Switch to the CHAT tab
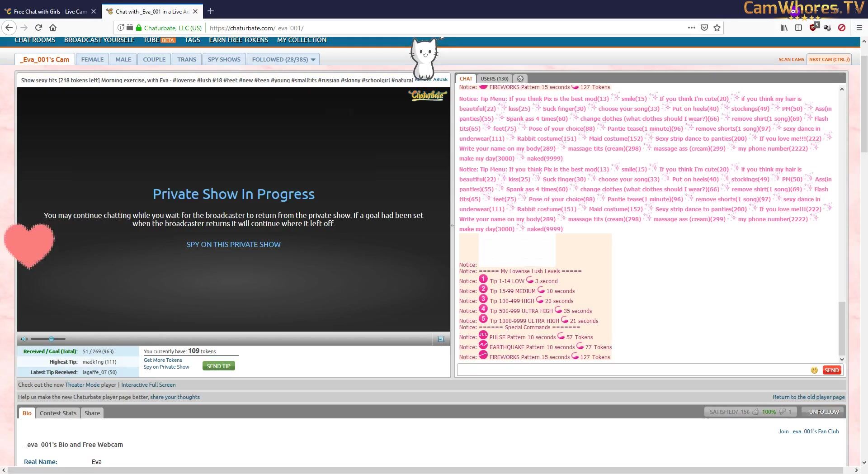 click(x=466, y=78)
